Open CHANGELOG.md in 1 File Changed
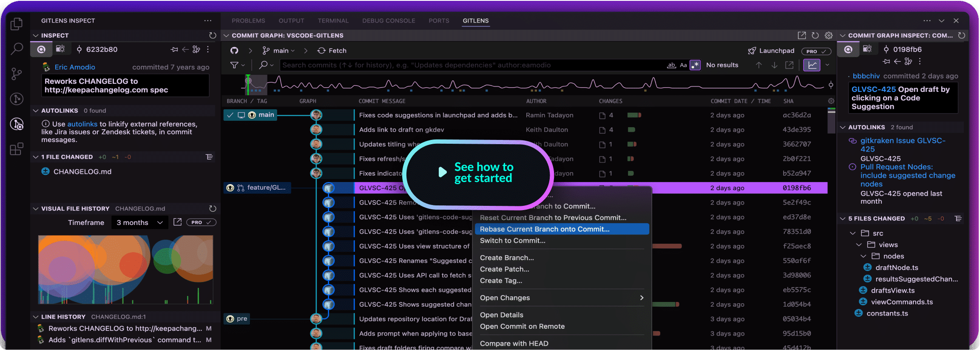 pyautogui.click(x=82, y=171)
